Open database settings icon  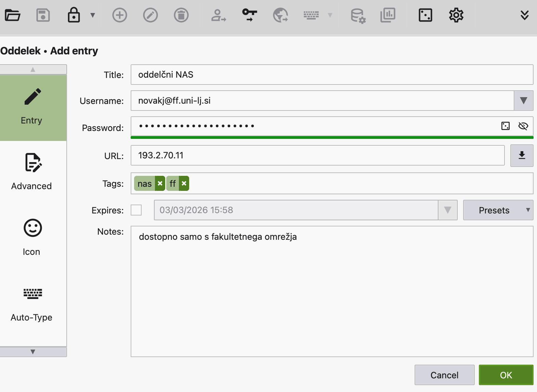click(358, 15)
